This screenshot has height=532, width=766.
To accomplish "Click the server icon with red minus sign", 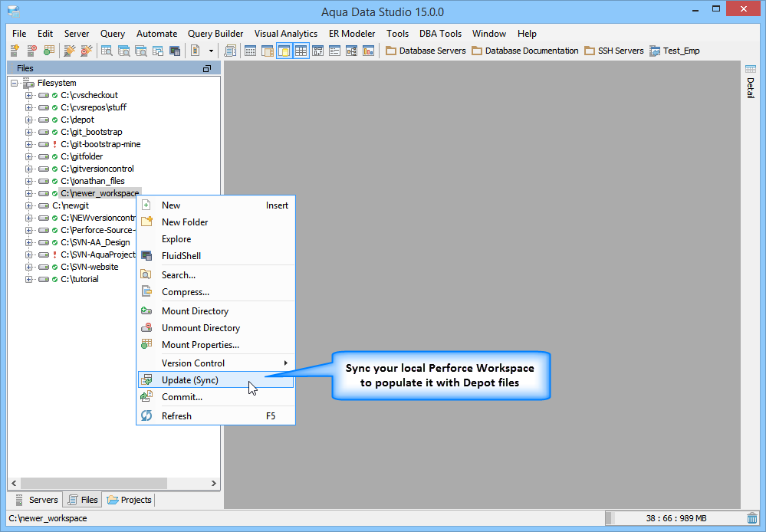I will coord(32,51).
